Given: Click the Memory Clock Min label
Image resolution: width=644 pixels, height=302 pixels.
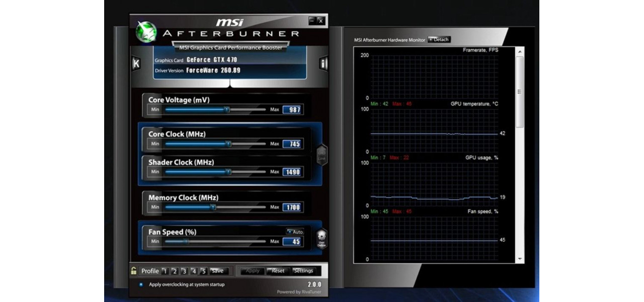Looking at the screenshot, I should point(155,207).
